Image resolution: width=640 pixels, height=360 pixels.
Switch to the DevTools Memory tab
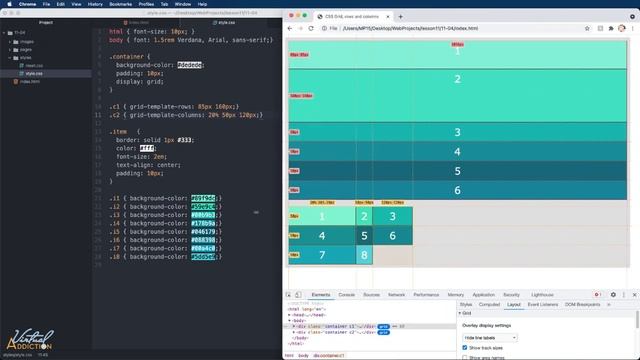pos(456,295)
